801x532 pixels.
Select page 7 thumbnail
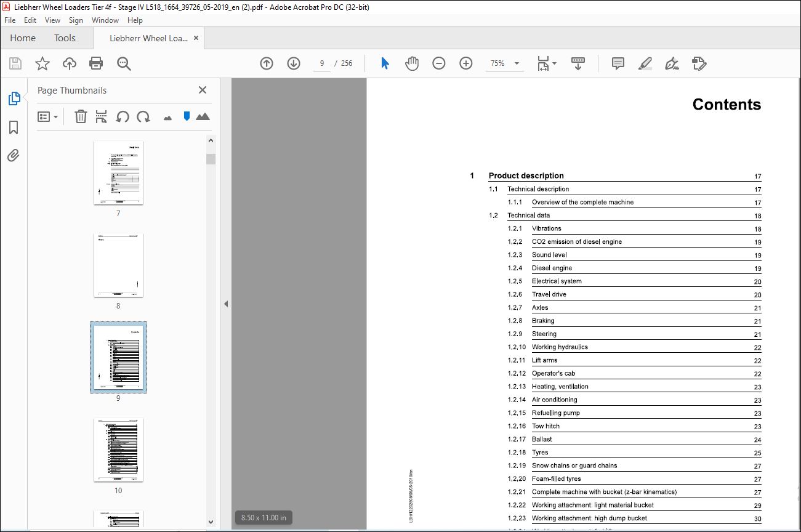point(118,172)
